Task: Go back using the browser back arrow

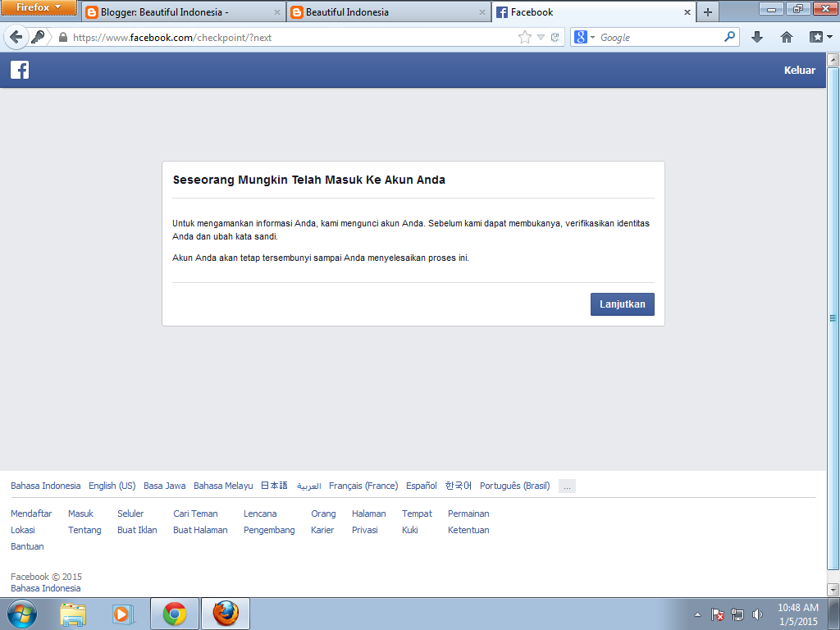Action: (x=16, y=37)
